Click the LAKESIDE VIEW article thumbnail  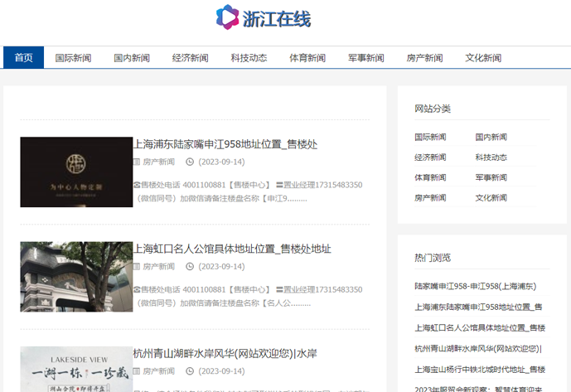point(76,369)
